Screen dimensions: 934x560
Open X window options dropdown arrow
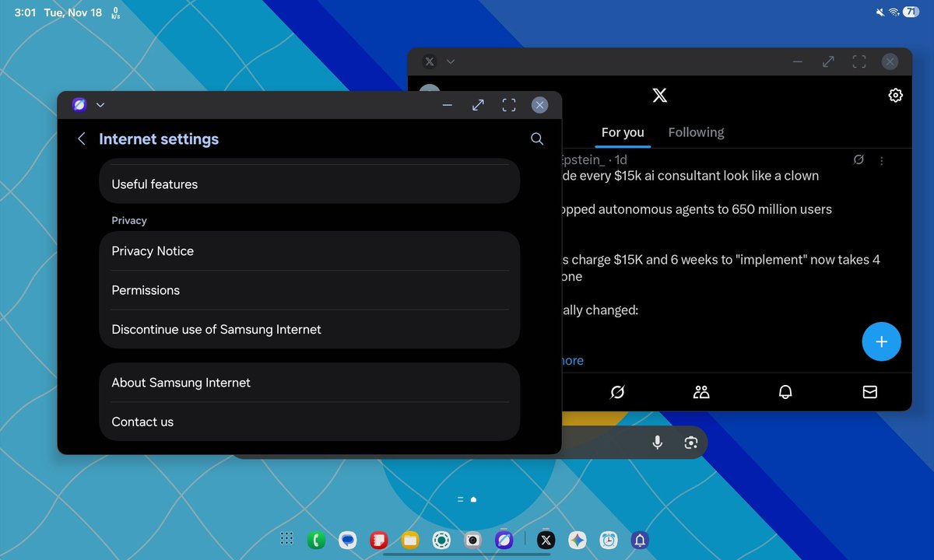point(451,61)
